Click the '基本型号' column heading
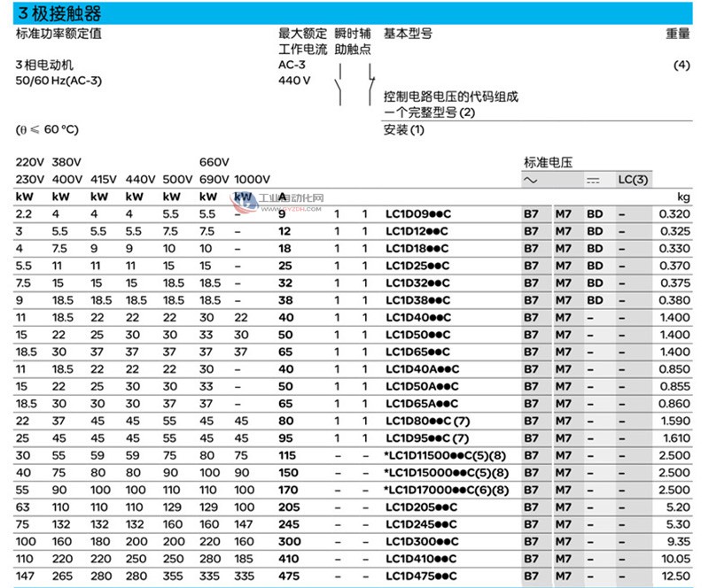Image resolution: width=709 pixels, height=588 pixels. pos(408,34)
